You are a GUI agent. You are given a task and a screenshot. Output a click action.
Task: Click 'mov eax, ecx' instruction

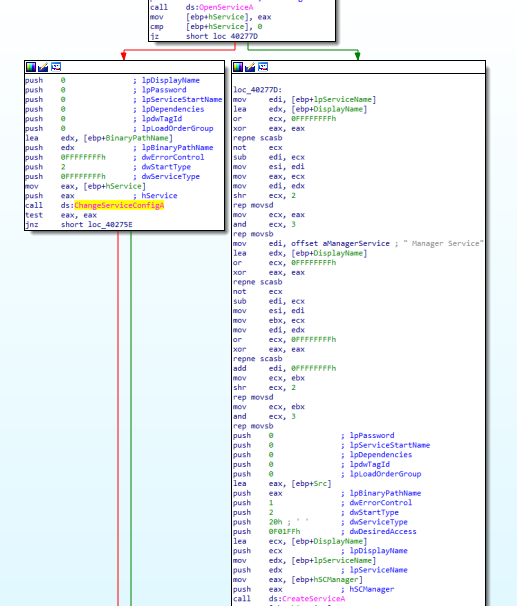coord(269,177)
